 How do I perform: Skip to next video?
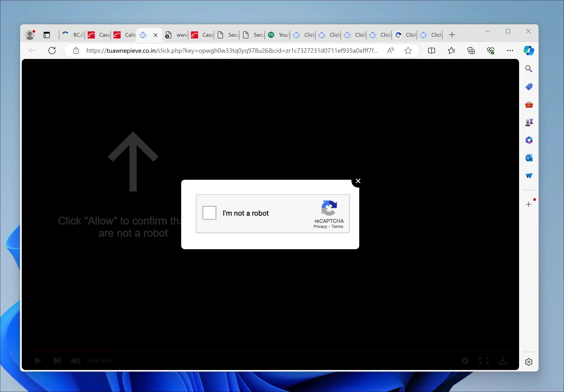tap(57, 361)
